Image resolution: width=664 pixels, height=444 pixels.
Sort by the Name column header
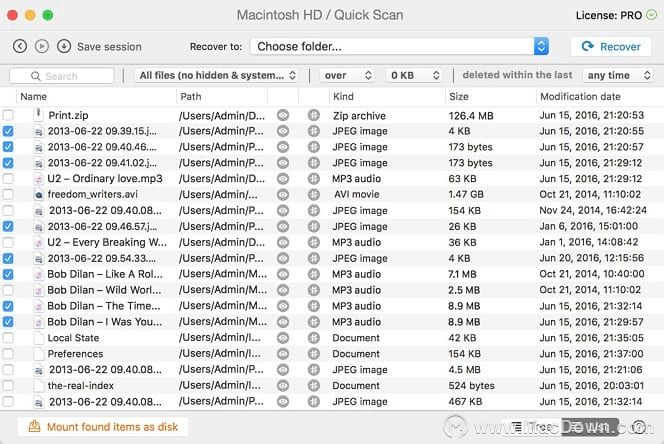point(33,97)
